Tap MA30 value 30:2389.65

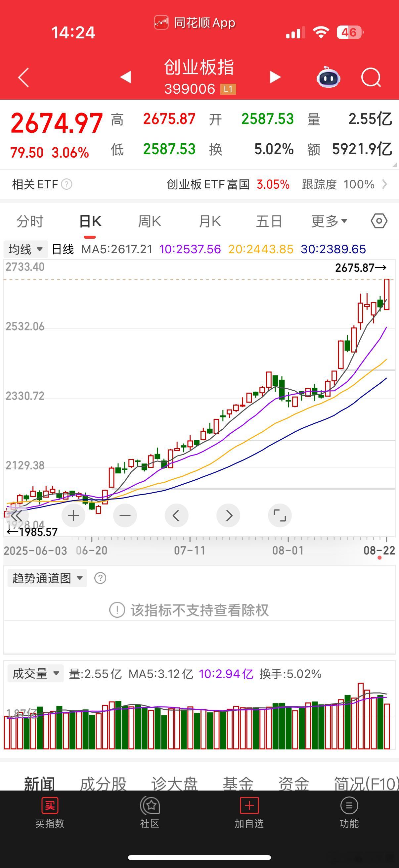click(333, 249)
